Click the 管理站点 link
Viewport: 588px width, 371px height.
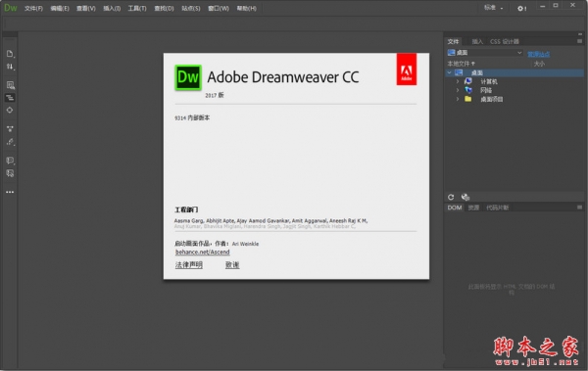tap(538, 55)
